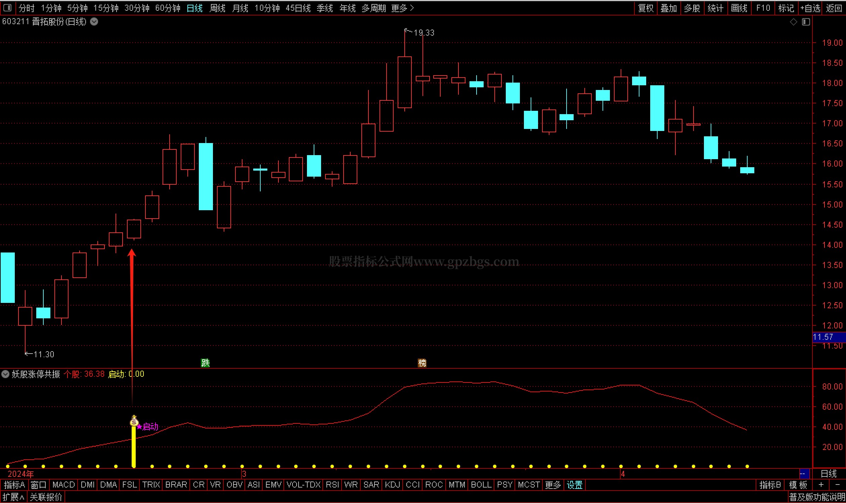Switch to 45日线 period
846x504 pixels.
[x=298, y=8]
